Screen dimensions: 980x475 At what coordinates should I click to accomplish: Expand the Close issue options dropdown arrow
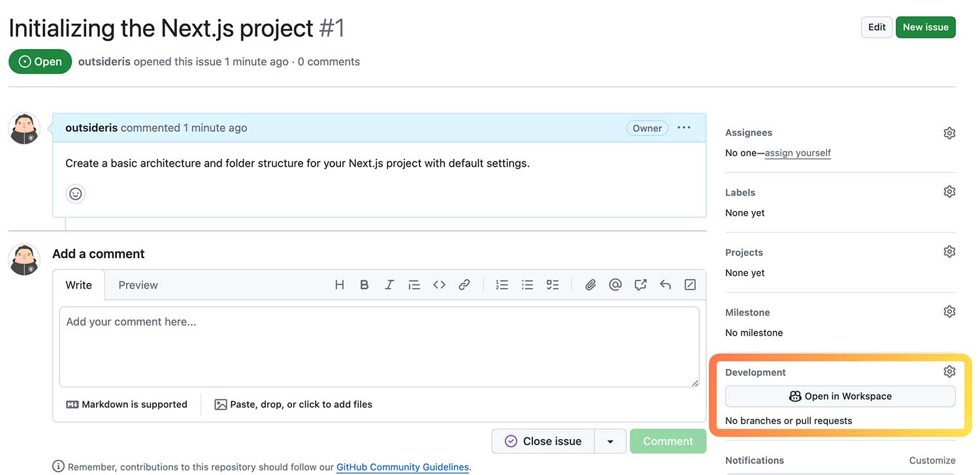click(610, 442)
